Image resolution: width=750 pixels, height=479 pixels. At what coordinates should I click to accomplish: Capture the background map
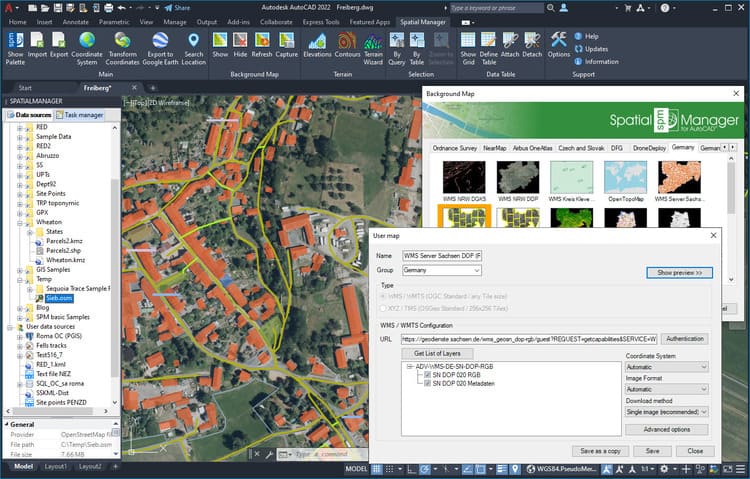(286, 46)
